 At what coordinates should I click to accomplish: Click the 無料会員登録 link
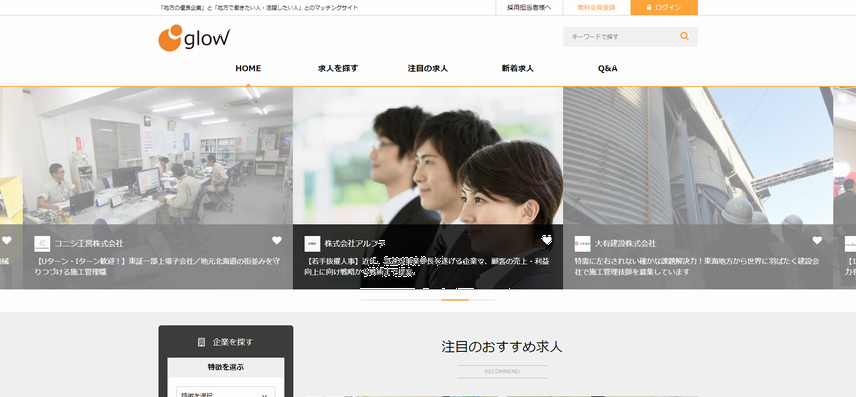pos(596,8)
